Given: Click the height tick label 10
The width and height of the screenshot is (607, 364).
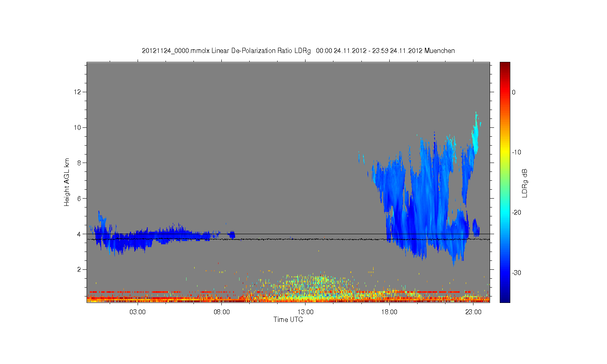Looking at the screenshot, I should point(78,127).
